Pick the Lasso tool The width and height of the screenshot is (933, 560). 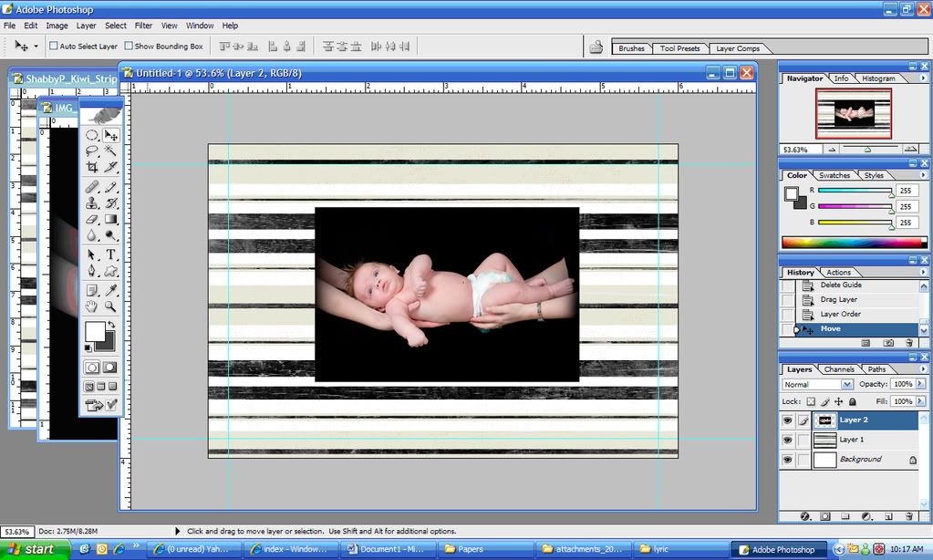[92, 150]
